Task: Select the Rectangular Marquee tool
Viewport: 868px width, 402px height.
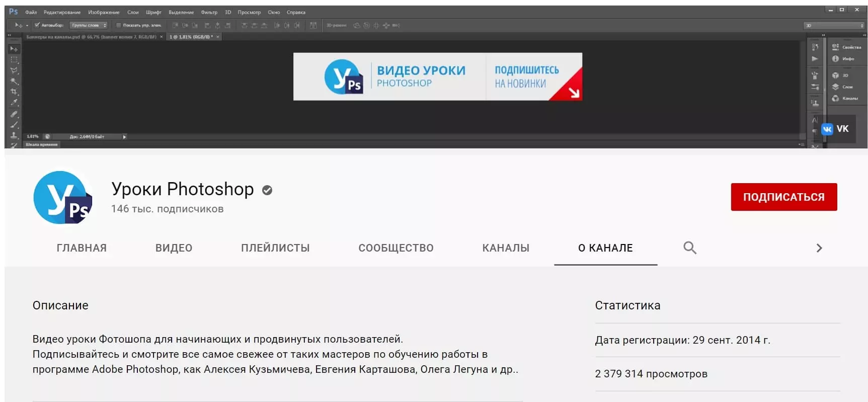Action: [x=14, y=59]
